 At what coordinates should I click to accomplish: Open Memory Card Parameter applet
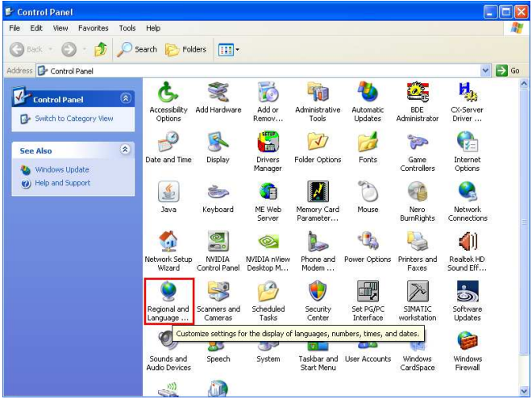coord(318,202)
